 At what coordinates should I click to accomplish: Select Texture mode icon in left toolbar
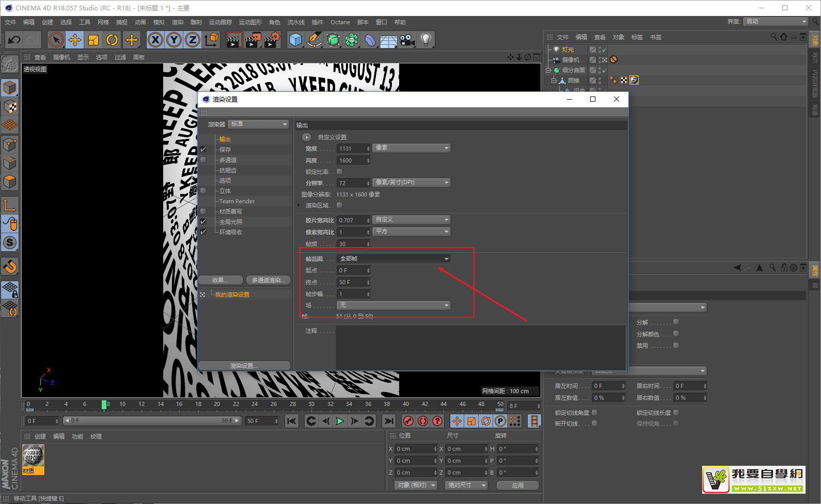click(x=10, y=106)
